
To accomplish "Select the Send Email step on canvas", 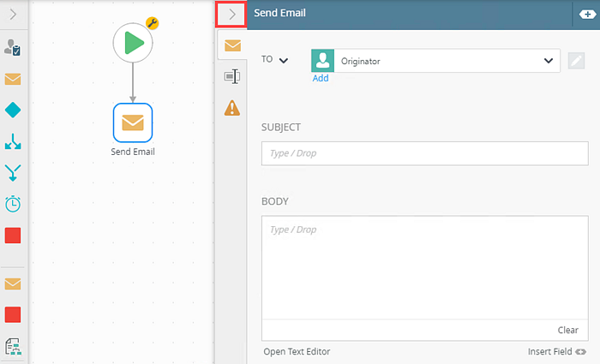I will click(x=133, y=122).
